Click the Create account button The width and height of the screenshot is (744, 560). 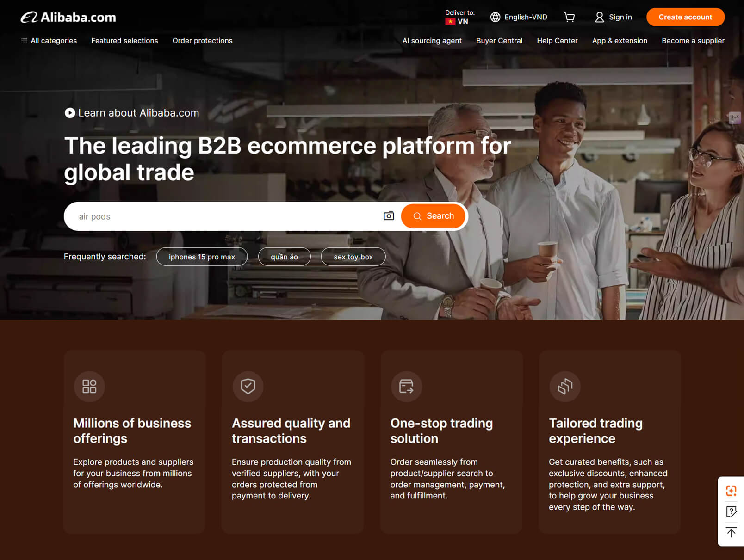pos(685,17)
